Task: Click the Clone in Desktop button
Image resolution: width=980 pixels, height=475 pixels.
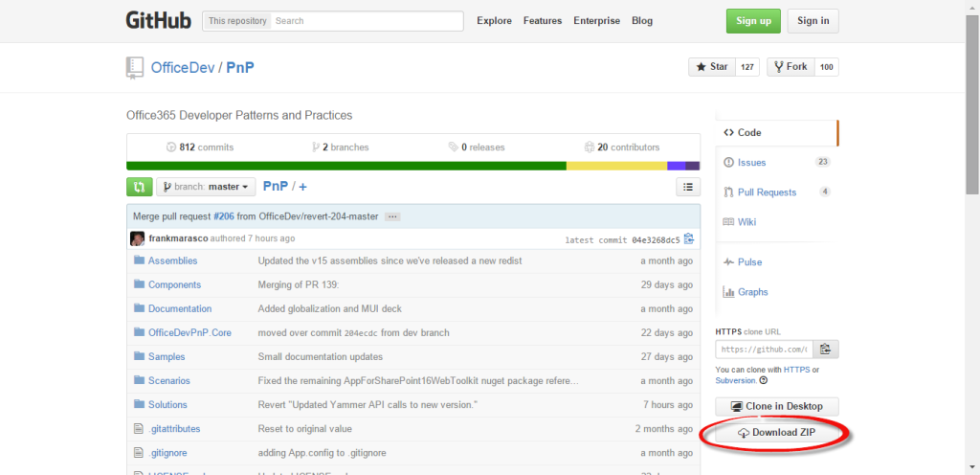Action: [x=777, y=406]
